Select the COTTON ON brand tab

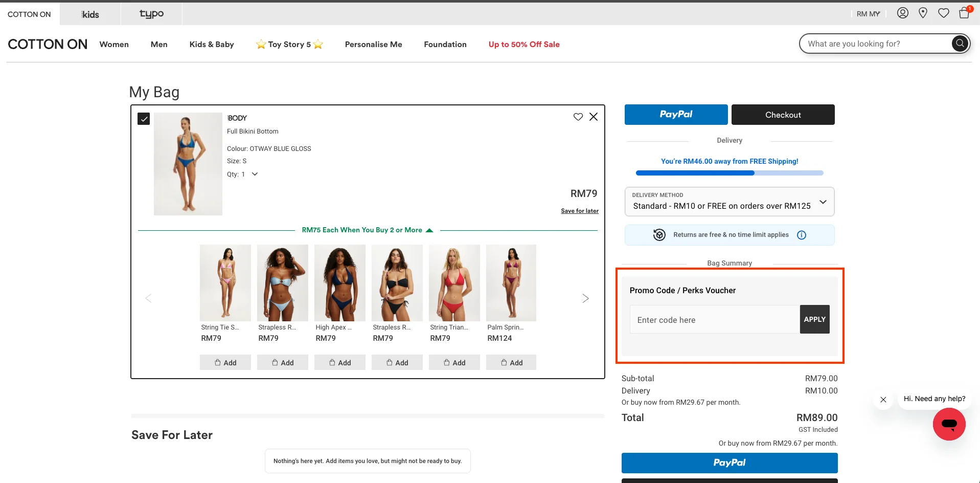(30, 14)
